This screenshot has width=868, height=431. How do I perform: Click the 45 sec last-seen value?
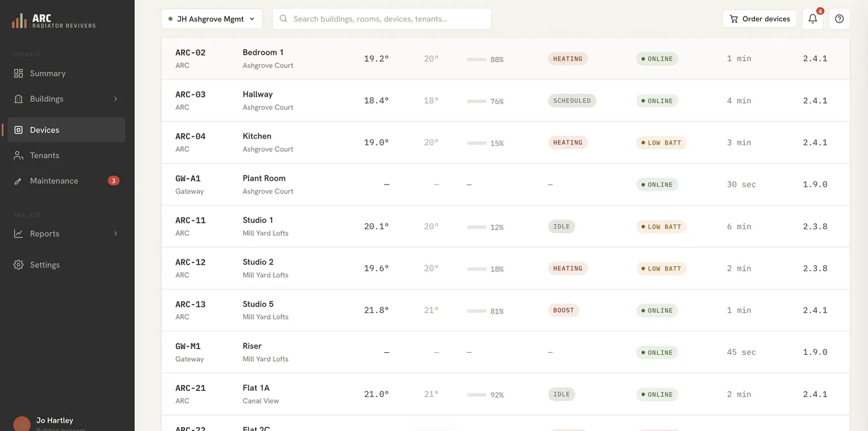[x=741, y=352]
